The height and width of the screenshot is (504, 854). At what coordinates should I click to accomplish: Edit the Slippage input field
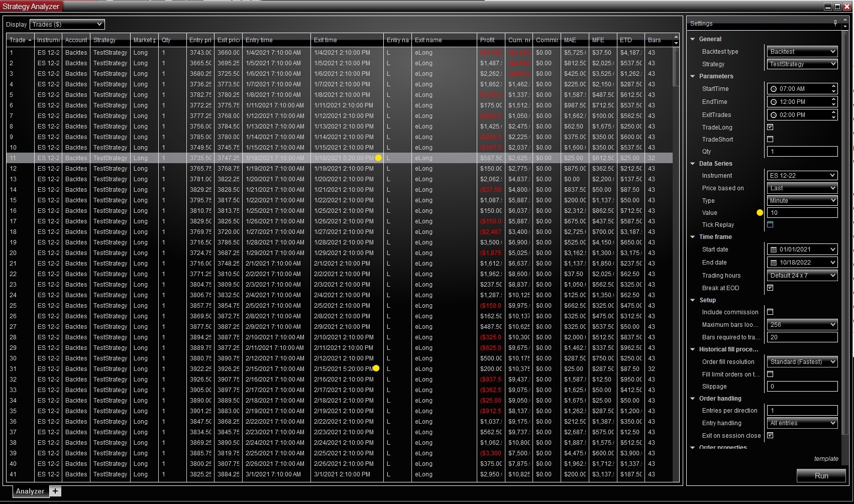point(802,387)
